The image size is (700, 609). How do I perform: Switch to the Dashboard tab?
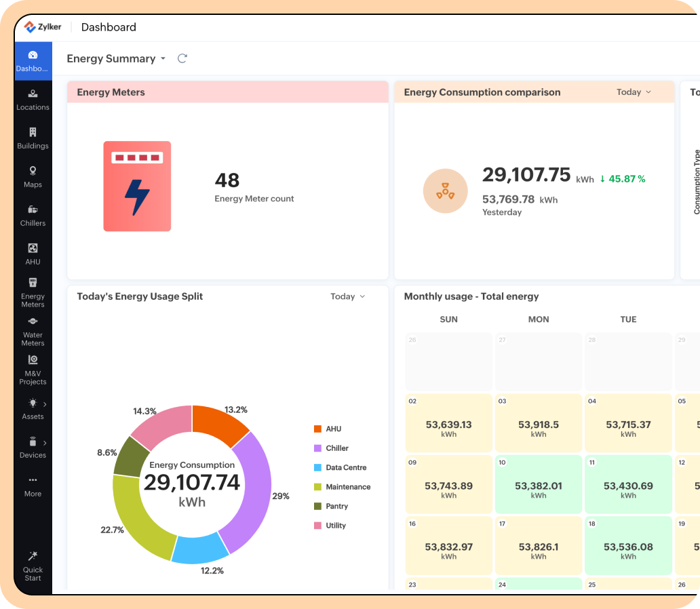point(33,60)
